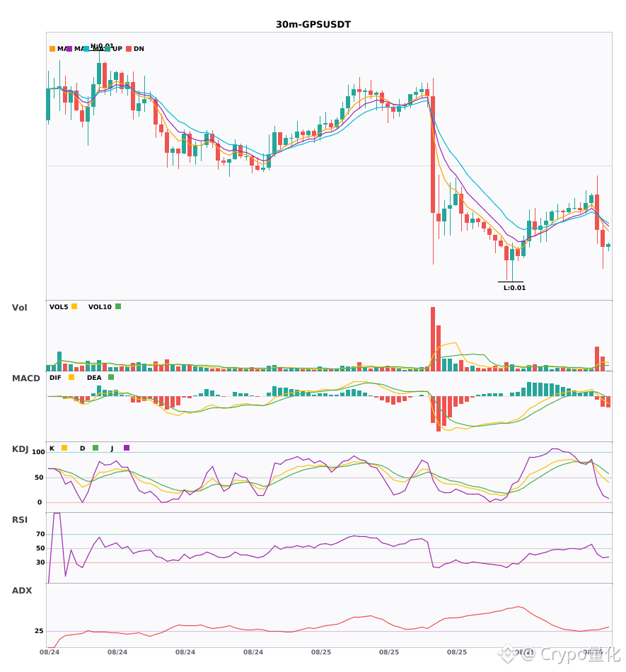
Task: Select the green UP legend swatch
Action: (107, 49)
